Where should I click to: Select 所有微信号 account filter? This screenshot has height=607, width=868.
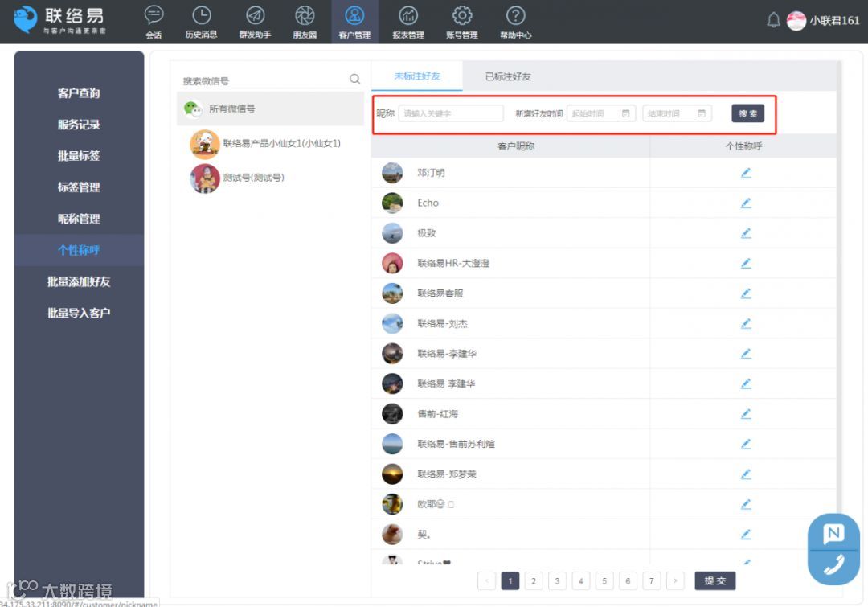tap(270, 109)
